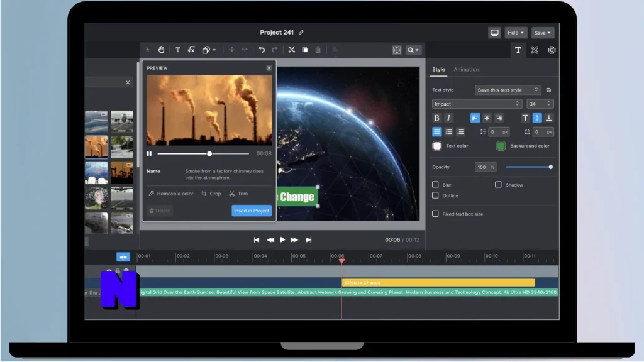Align text to middle vertically
This screenshot has height=362, width=644.
point(537,118)
